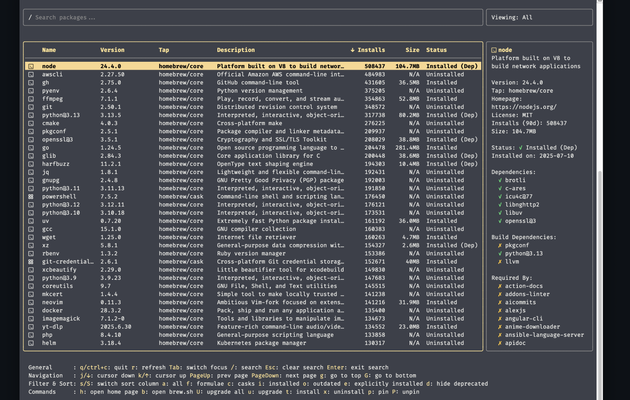Sort by the Version column header
Image resolution: width=630 pixels, height=400 pixels.
coord(112,50)
